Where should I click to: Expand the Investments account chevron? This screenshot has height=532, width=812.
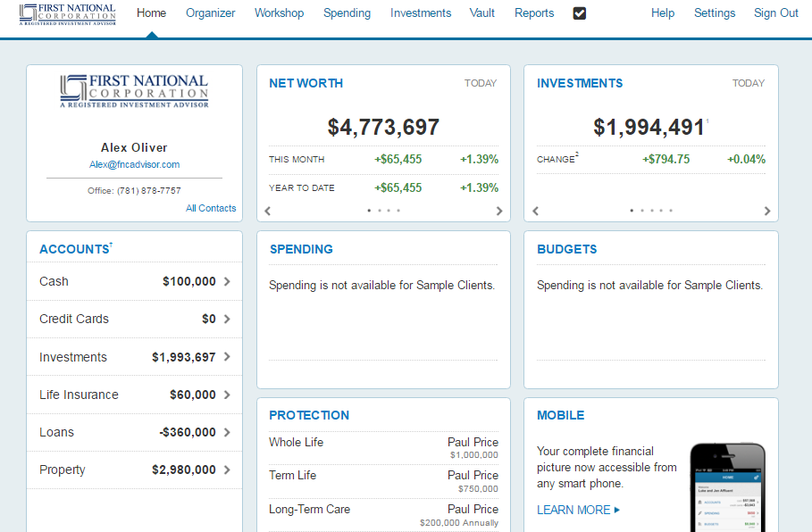(227, 357)
